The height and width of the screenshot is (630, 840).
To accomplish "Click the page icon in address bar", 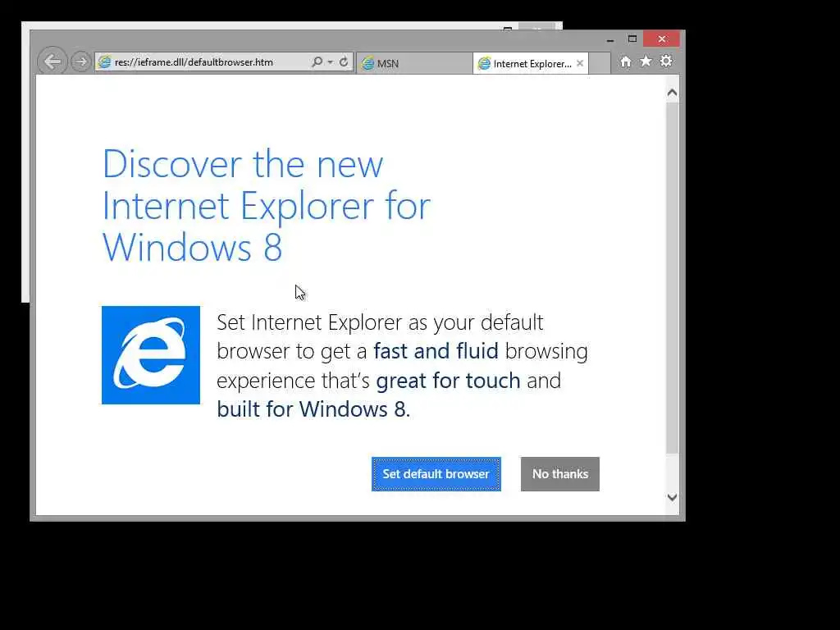I will tap(104, 62).
